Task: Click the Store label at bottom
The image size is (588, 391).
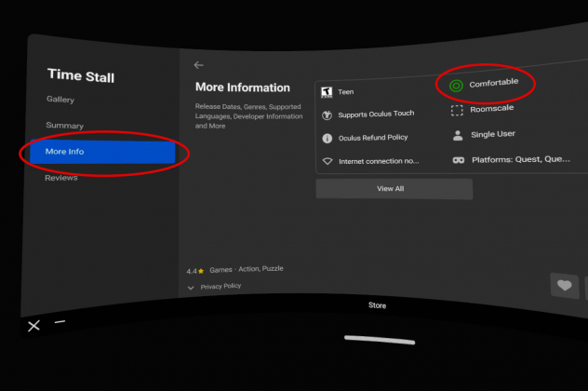Action: pos(377,305)
